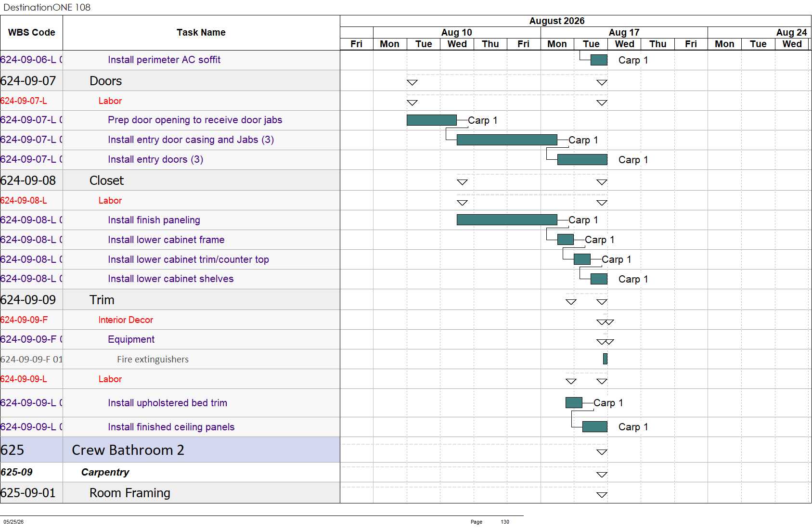Select 'Install entry door casing and Jabs (3)'
This screenshot has width=812, height=528.
(191, 140)
